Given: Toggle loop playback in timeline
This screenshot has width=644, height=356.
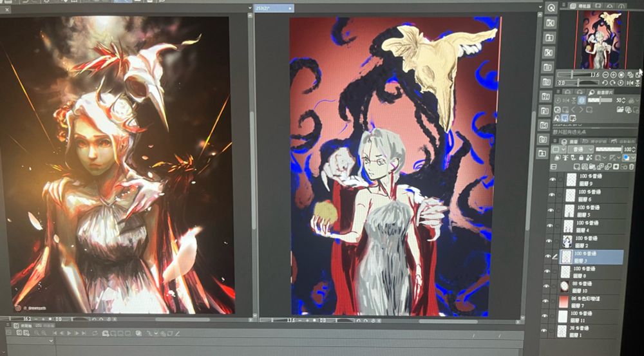Looking at the screenshot, I should pyautogui.click(x=95, y=333).
